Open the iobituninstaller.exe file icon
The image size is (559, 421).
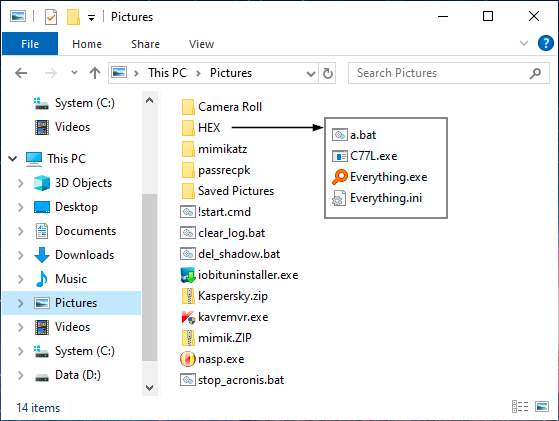click(x=188, y=275)
